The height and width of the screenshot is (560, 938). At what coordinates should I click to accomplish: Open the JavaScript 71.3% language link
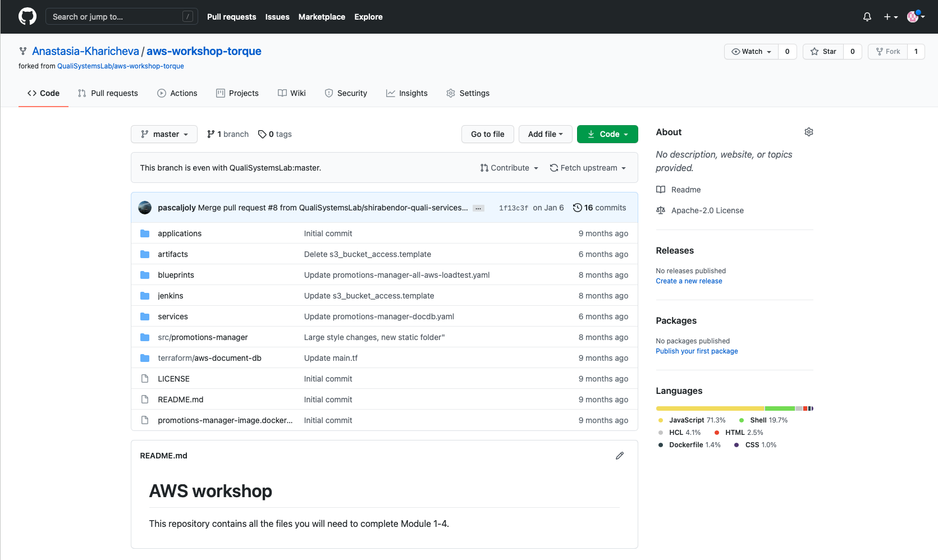691,420
